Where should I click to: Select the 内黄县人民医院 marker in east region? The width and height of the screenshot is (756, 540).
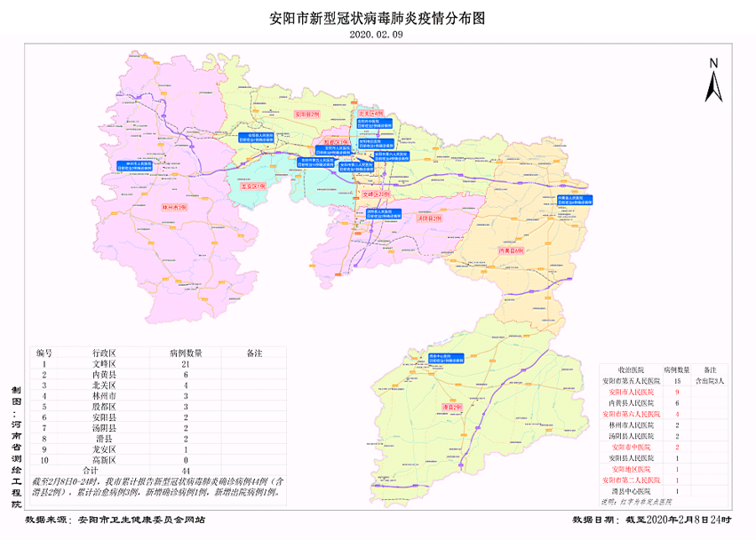pyautogui.click(x=575, y=200)
